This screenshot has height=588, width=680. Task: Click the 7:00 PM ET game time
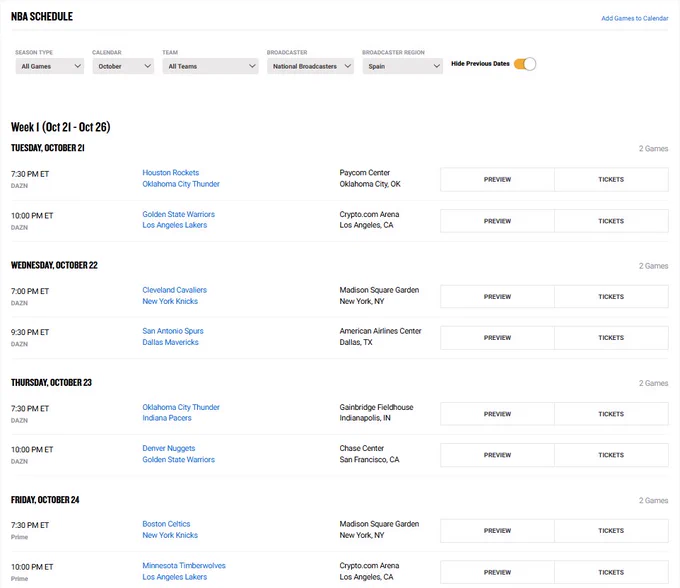(30, 291)
